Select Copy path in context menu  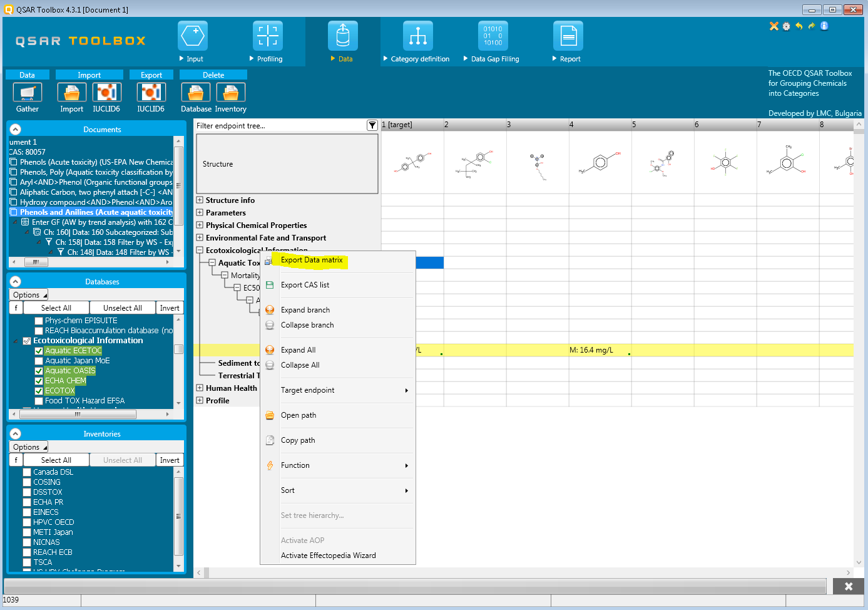298,440
